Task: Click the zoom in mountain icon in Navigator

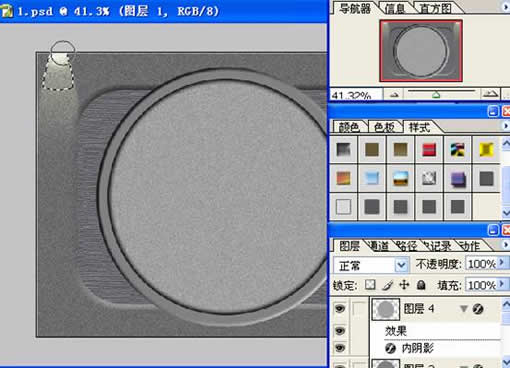Action: (490, 94)
